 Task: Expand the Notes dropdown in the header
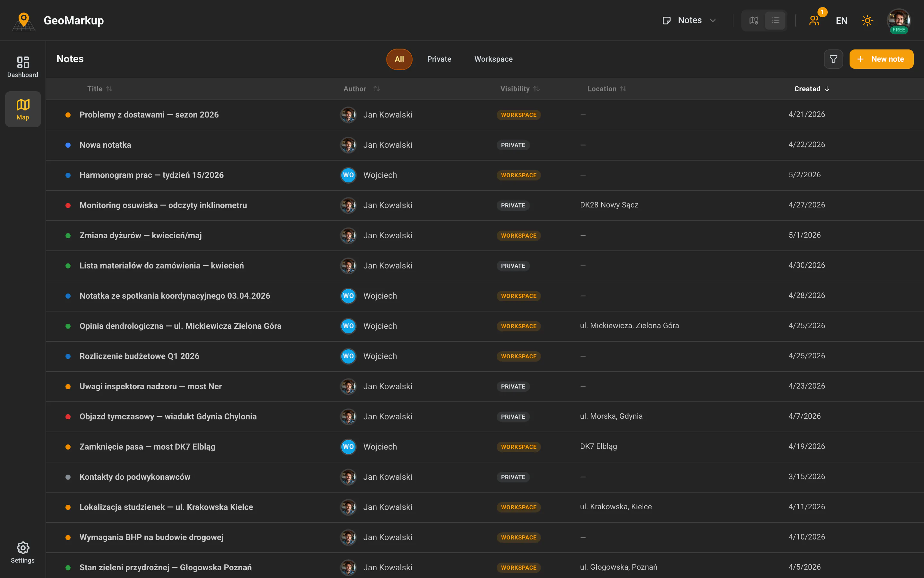(689, 20)
